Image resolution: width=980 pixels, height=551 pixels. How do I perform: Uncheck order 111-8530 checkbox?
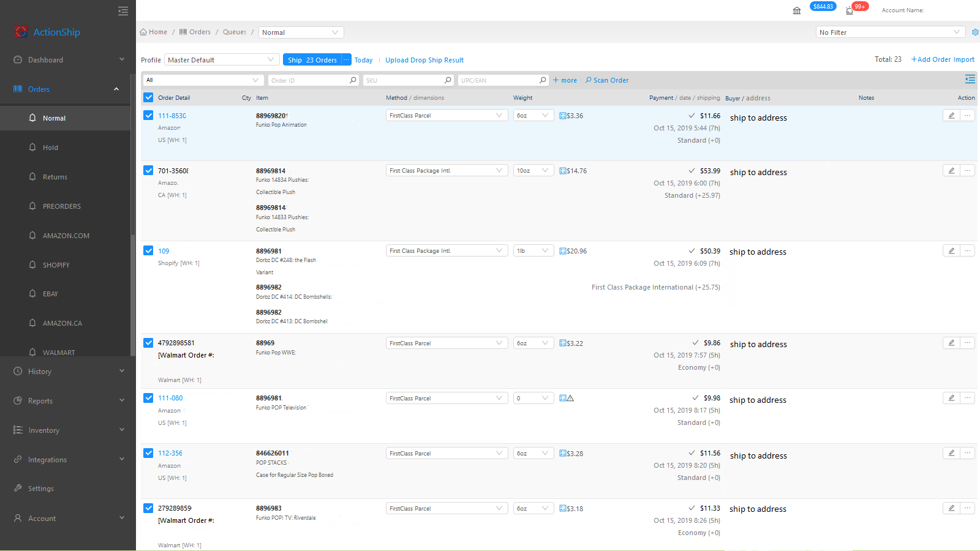(x=148, y=115)
